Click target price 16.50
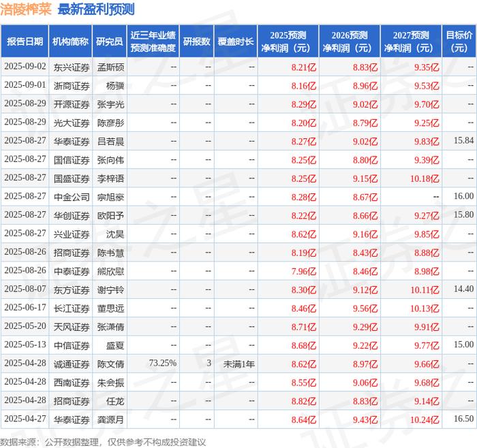The width and height of the screenshot is (477, 448). pos(463,419)
